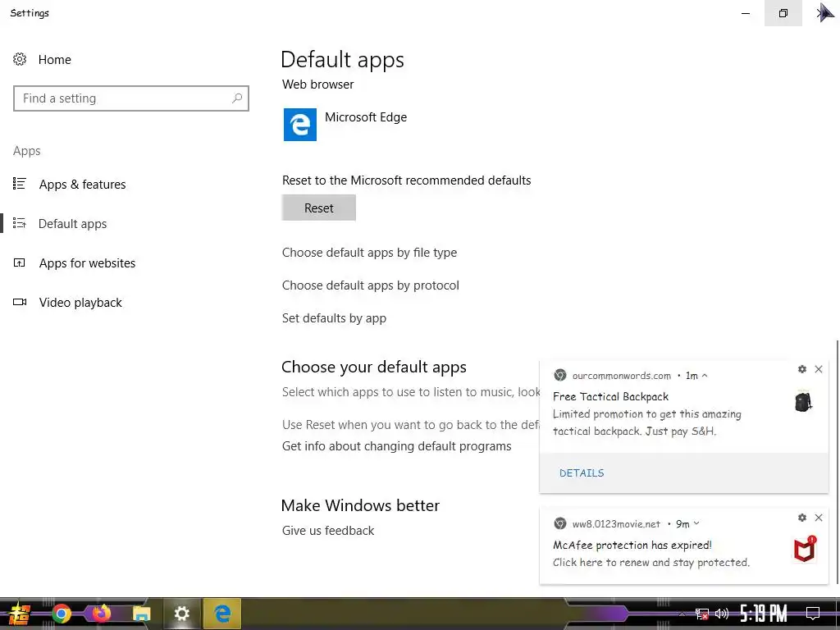Open Get info about changing default programs
Image resolution: width=840 pixels, height=630 pixels.
tap(397, 446)
